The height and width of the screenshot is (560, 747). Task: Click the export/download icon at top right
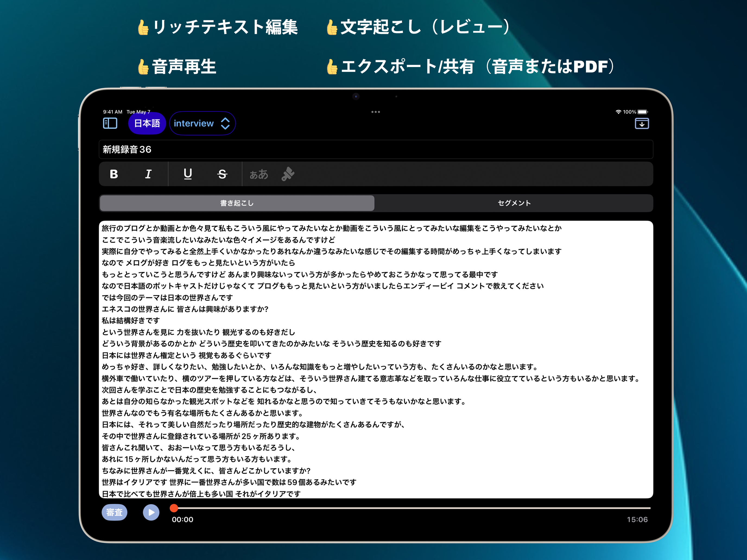642,123
